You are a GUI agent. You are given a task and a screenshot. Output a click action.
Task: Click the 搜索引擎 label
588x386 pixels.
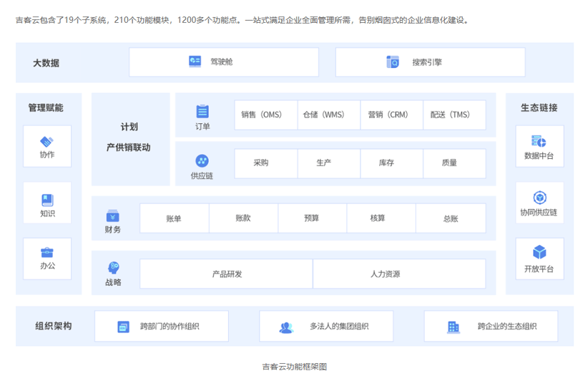pos(427,62)
